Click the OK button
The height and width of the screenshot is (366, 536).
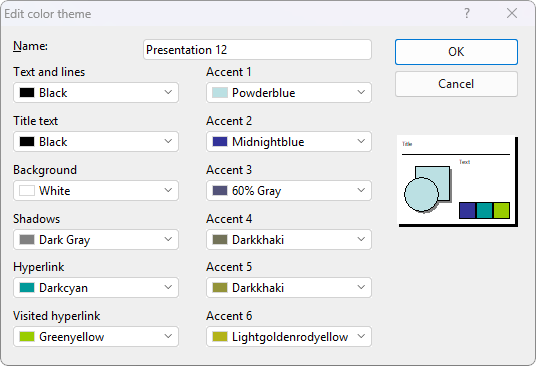456,52
